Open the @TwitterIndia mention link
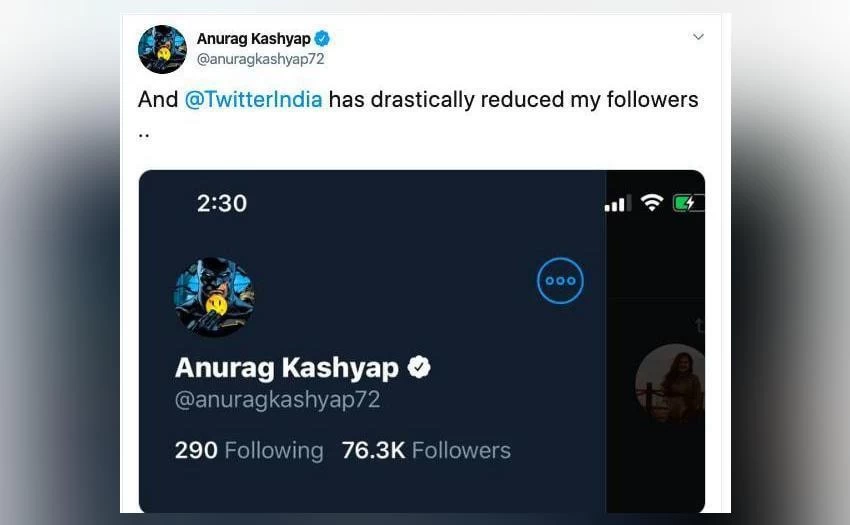This screenshot has height=525, width=850. coord(254,100)
